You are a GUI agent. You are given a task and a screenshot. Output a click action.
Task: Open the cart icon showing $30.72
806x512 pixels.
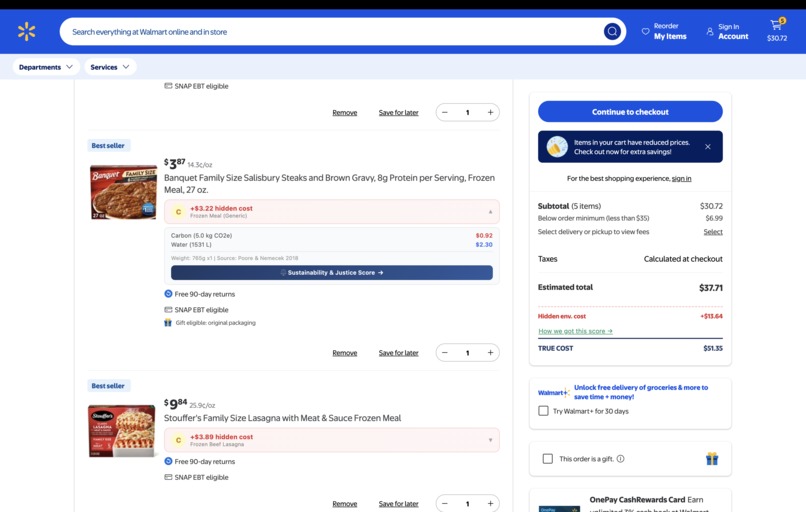[x=777, y=30]
